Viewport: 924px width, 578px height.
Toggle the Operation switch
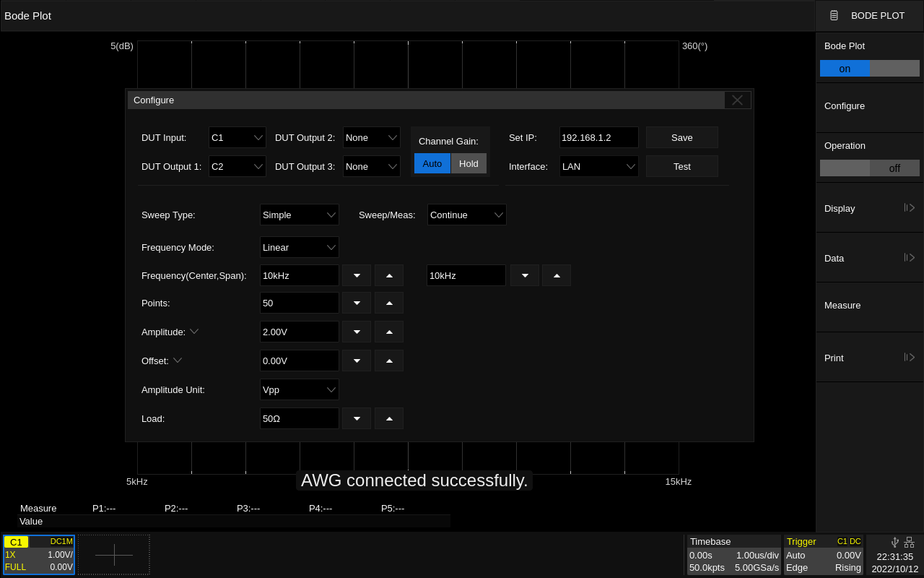[x=869, y=168]
